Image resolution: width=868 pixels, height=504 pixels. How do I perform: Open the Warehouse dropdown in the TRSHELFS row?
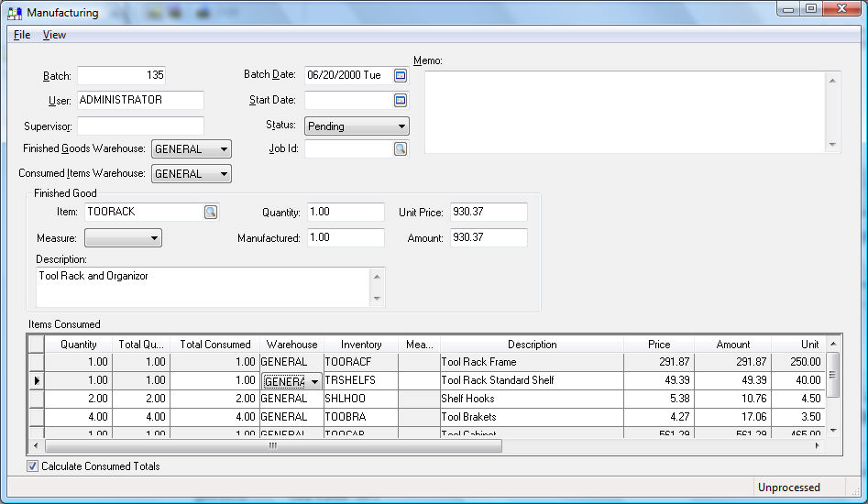314,382
